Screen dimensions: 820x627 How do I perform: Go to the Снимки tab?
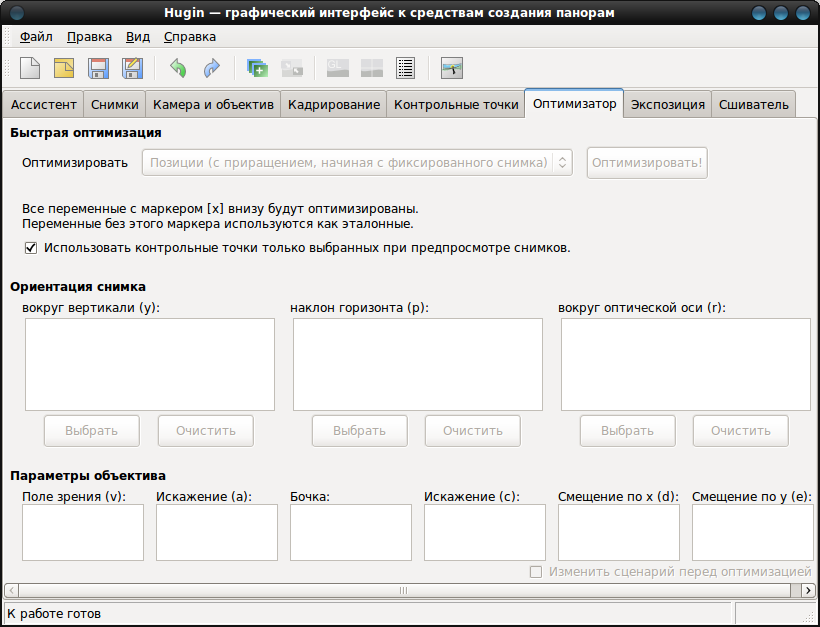coord(115,105)
